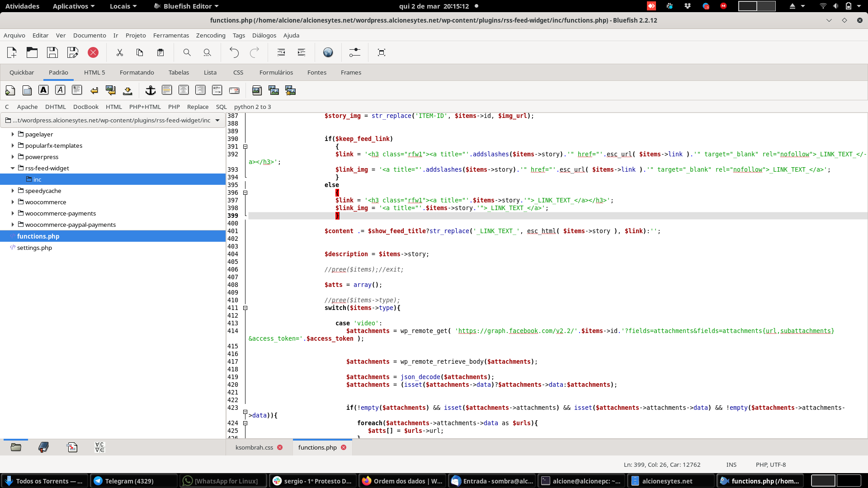
Task: Close the ksombrah.css document tab
Action: (x=280, y=447)
